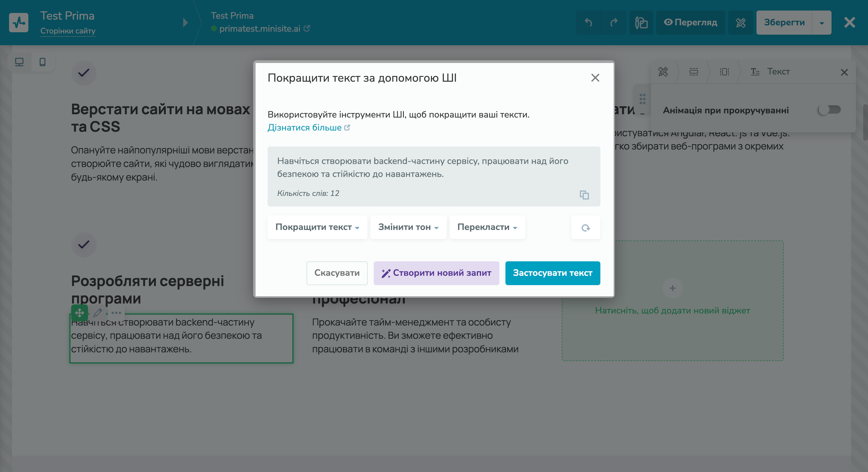Screen dimensions: 868x472
Task: Switch to mobile preview mode
Action: [x=42, y=62]
